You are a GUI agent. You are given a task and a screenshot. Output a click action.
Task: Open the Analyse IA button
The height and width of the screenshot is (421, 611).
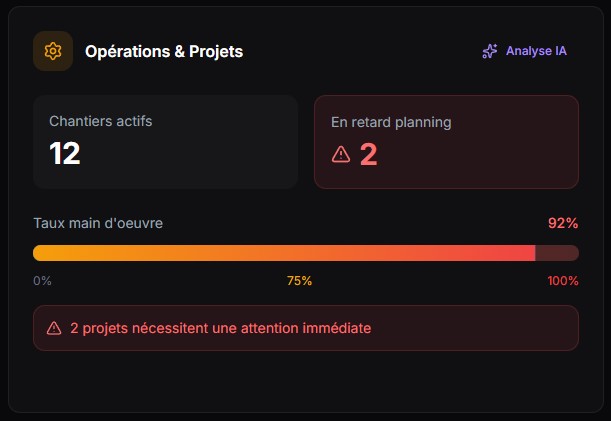pos(525,51)
